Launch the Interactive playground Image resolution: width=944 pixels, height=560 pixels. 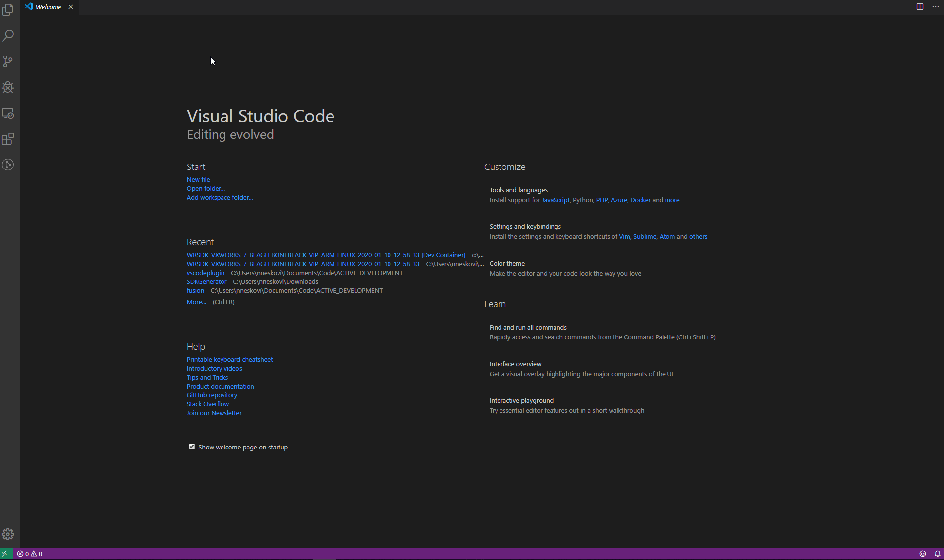tap(567, 405)
